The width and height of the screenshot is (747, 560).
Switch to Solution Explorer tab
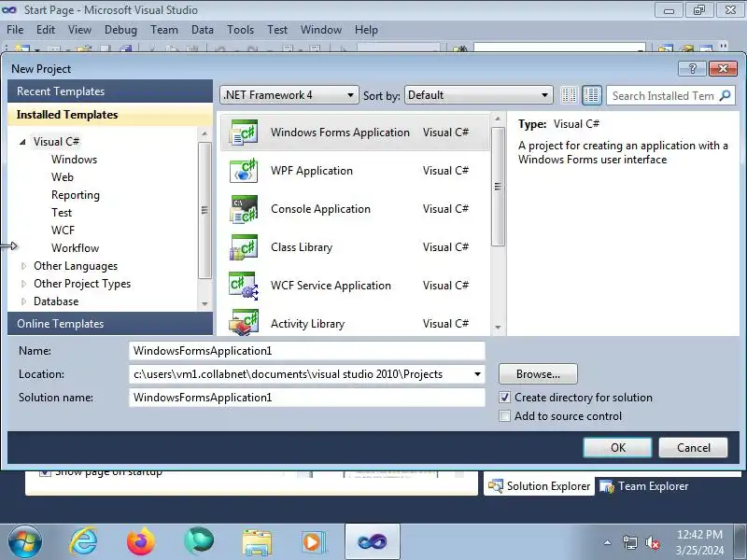coord(539,486)
